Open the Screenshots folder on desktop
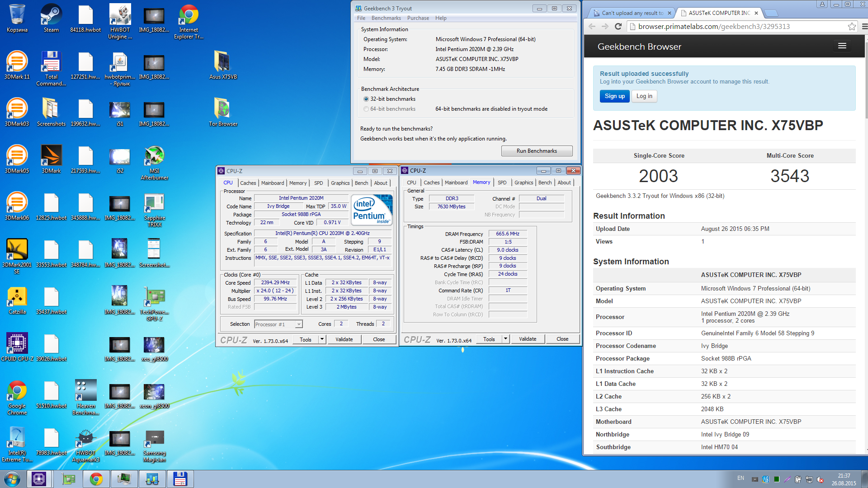 51,112
